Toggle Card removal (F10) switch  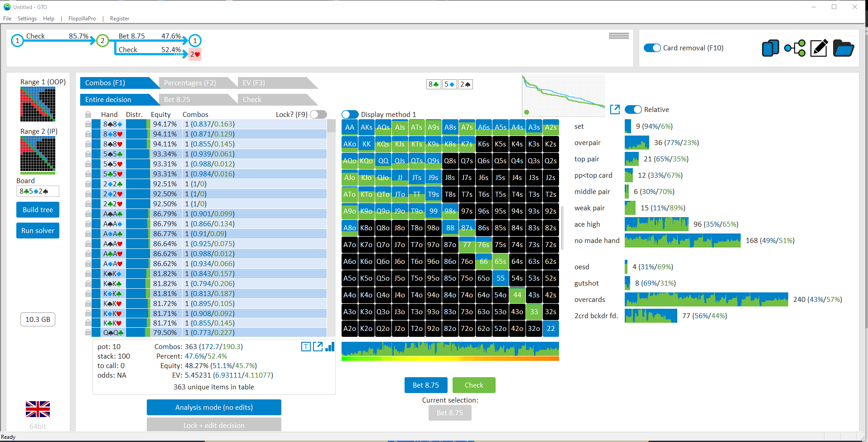652,48
